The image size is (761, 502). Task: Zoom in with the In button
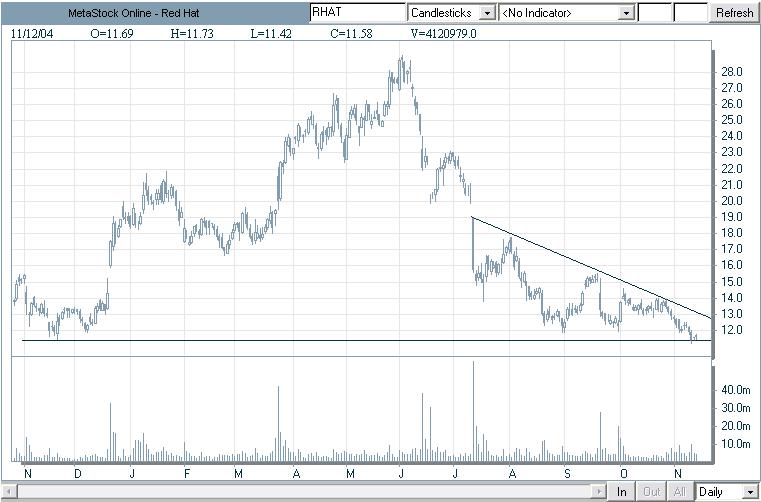click(x=622, y=492)
